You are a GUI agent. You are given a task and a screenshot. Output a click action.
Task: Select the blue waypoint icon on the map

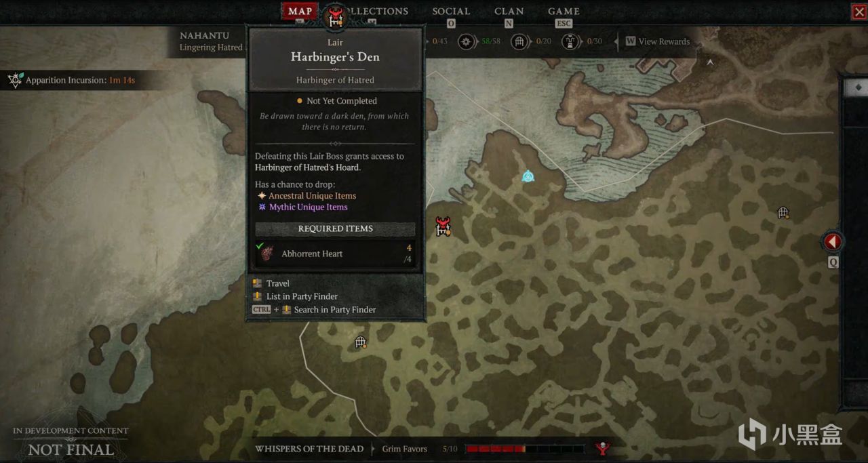point(528,176)
